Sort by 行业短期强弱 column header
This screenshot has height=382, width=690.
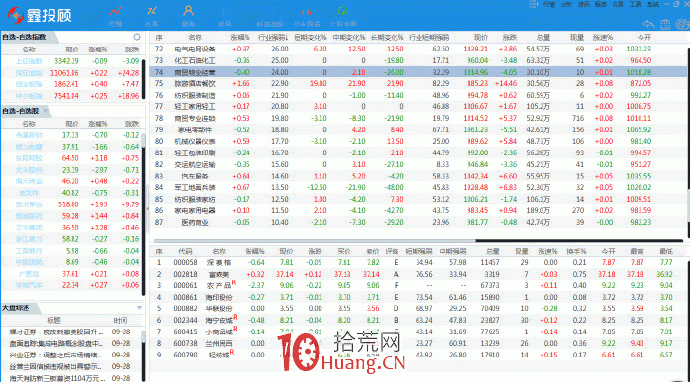click(x=429, y=37)
